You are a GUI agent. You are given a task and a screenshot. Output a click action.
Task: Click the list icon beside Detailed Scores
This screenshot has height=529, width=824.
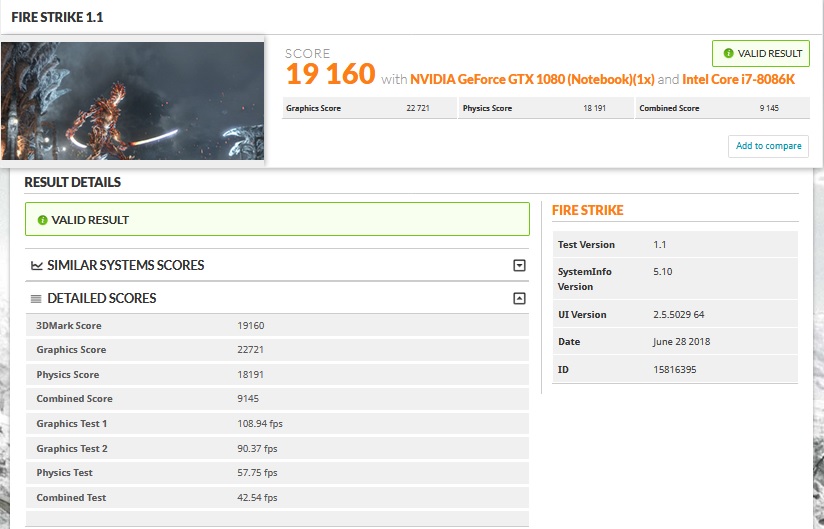tap(37, 299)
